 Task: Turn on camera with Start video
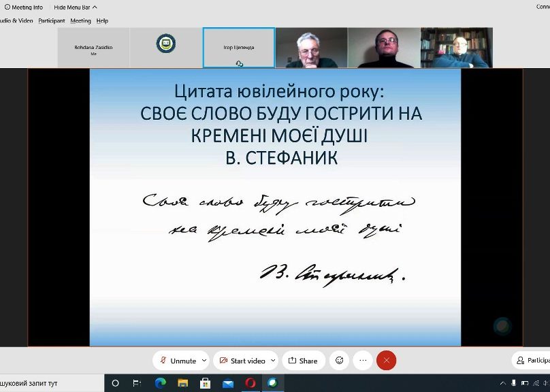[242, 361]
